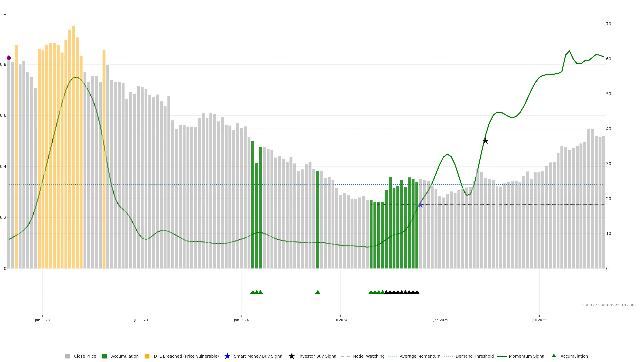The width and height of the screenshot is (644, 362).
Task: Click the green Accumulation legend swatch
Action: pos(104,356)
